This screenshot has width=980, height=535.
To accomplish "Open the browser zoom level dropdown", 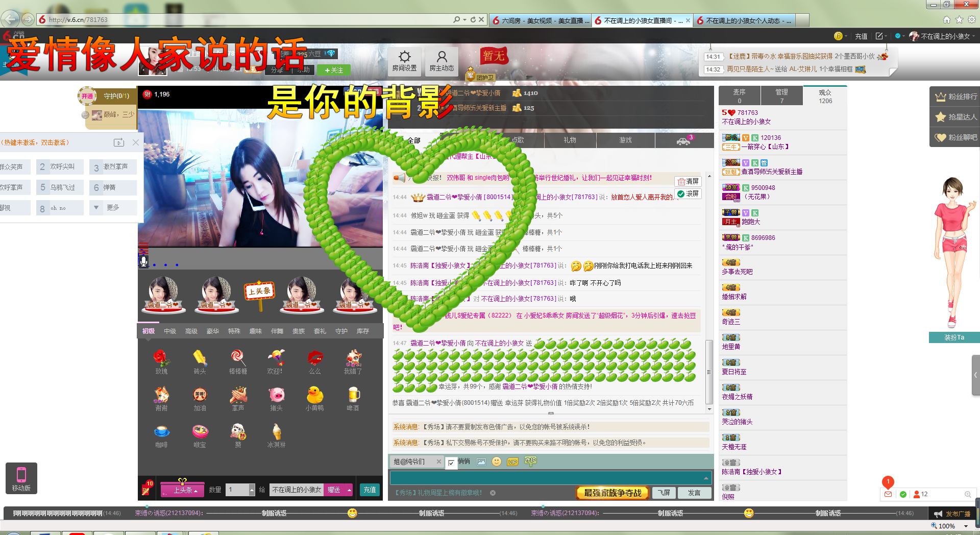I will coord(966,526).
